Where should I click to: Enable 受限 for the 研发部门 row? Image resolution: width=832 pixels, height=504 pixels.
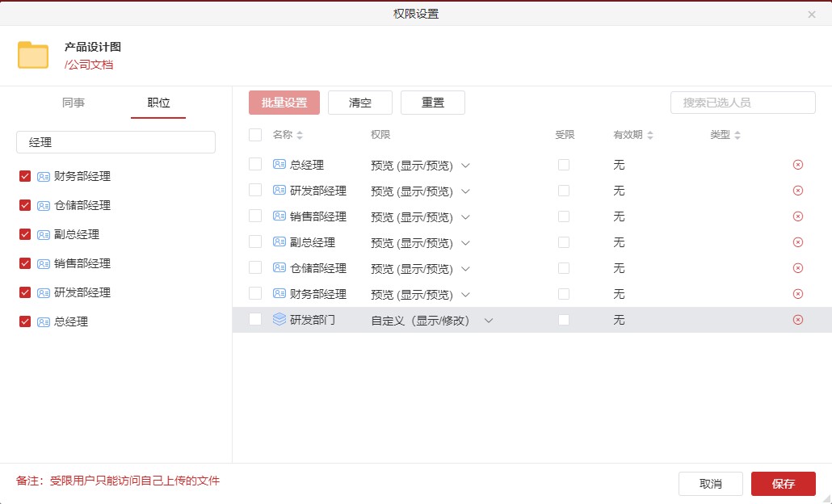point(564,320)
